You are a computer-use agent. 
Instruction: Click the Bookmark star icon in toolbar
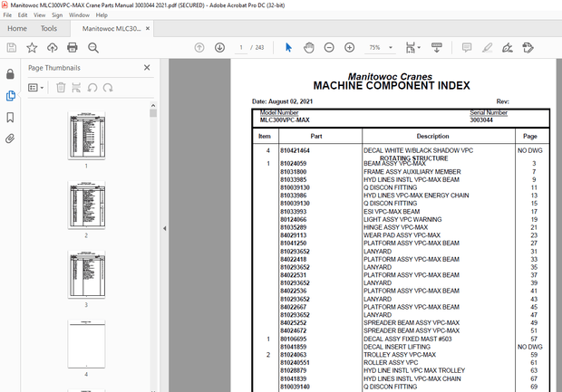pyautogui.click(x=32, y=47)
